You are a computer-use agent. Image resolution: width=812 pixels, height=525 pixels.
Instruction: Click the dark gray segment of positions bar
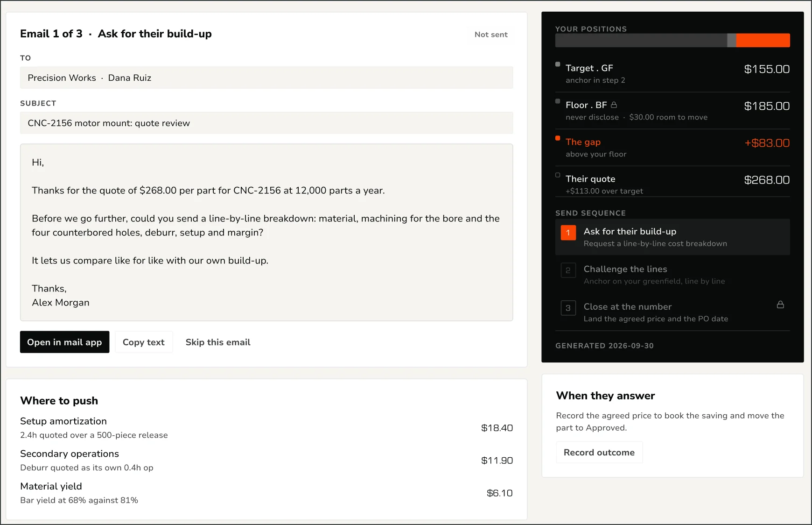coord(641,40)
